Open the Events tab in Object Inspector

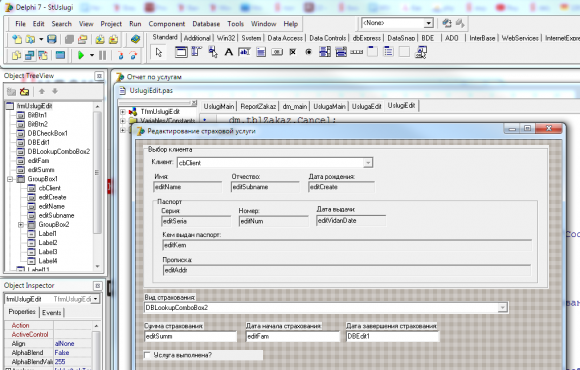(x=51, y=313)
